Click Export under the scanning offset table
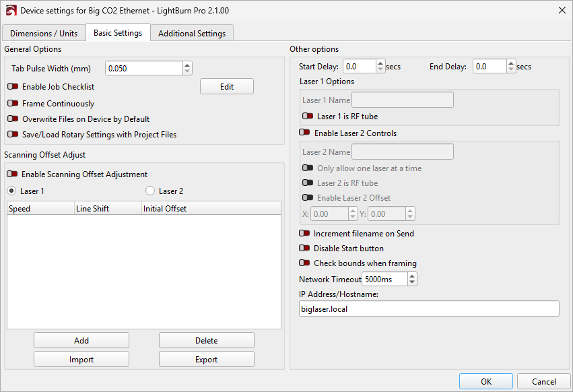The image size is (573, 392). tap(206, 359)
